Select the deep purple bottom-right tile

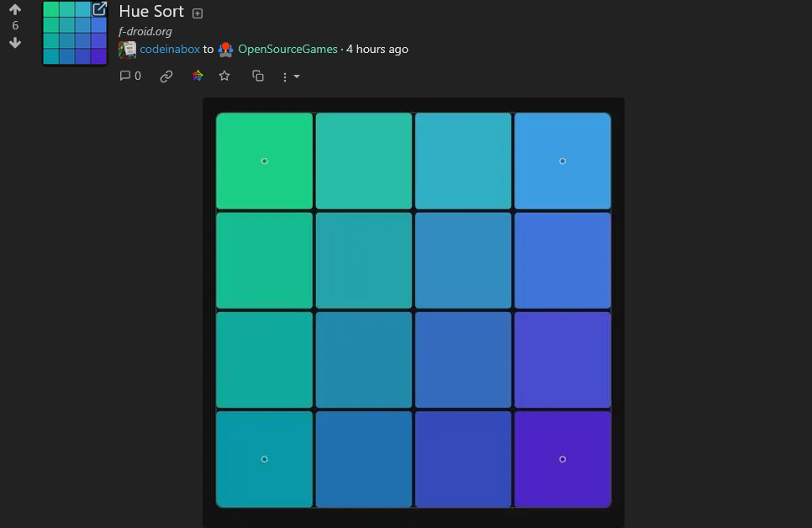point(562,459)
